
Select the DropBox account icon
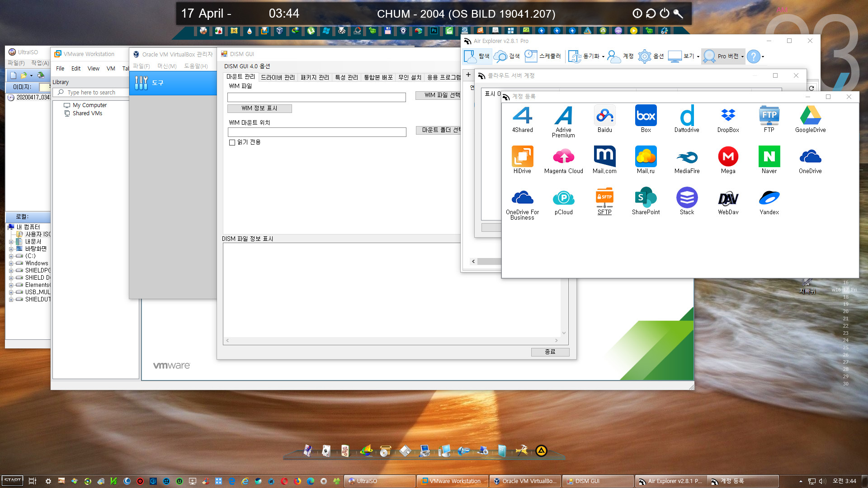tap(728, 119)
